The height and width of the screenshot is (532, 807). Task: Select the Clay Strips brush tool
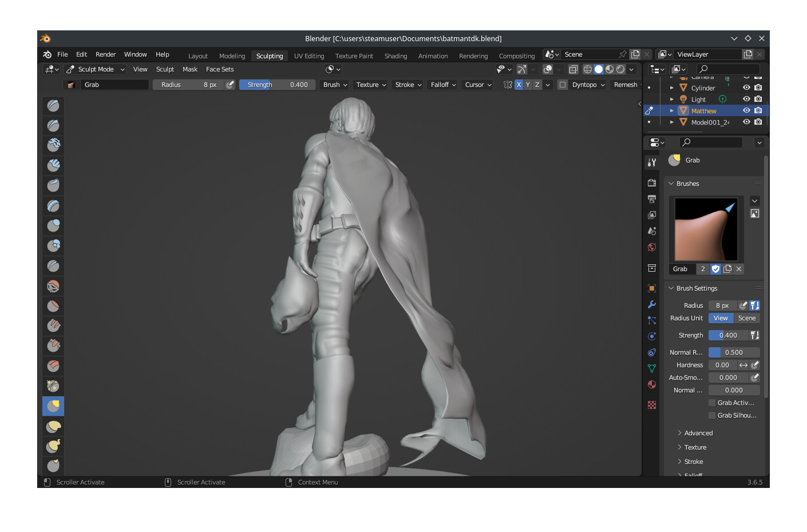(53, 165)
